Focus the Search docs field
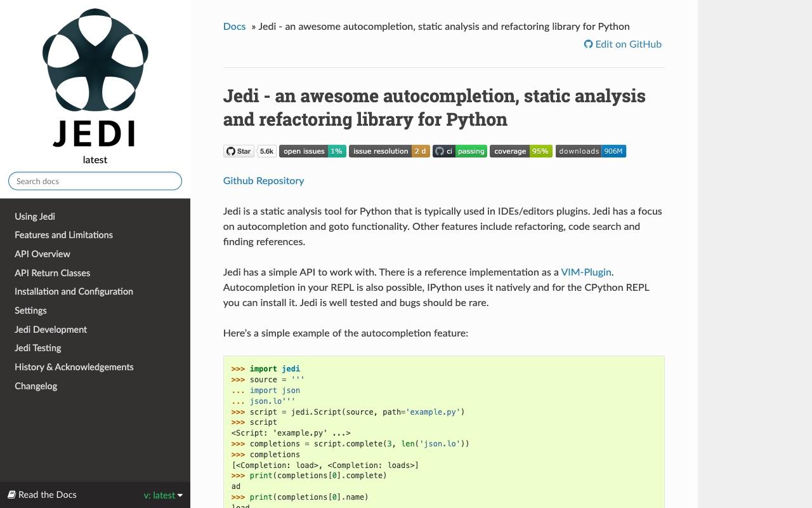Viewport: 812px width, 508px height. point(95,181)
